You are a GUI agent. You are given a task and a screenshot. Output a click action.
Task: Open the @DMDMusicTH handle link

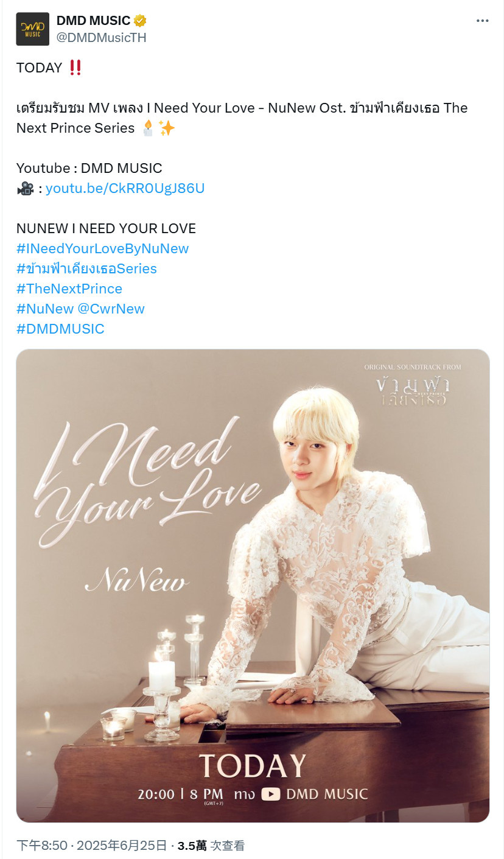pos(101,38)
